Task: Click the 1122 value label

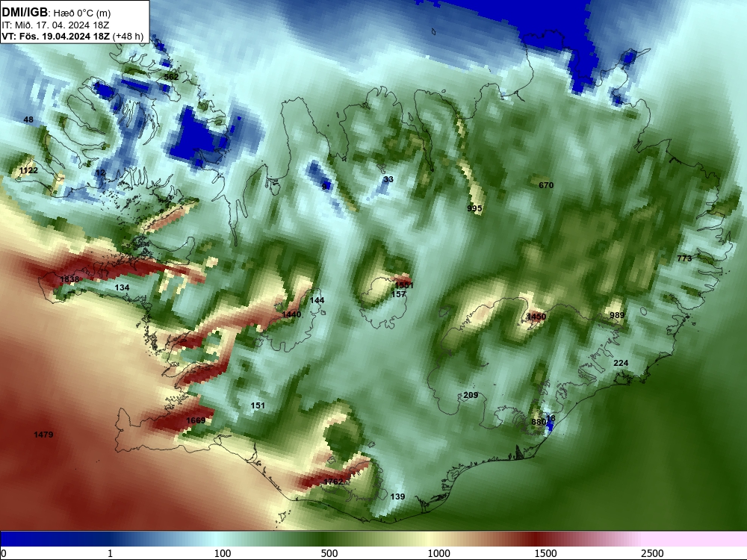Action: (x=28, y=170)
